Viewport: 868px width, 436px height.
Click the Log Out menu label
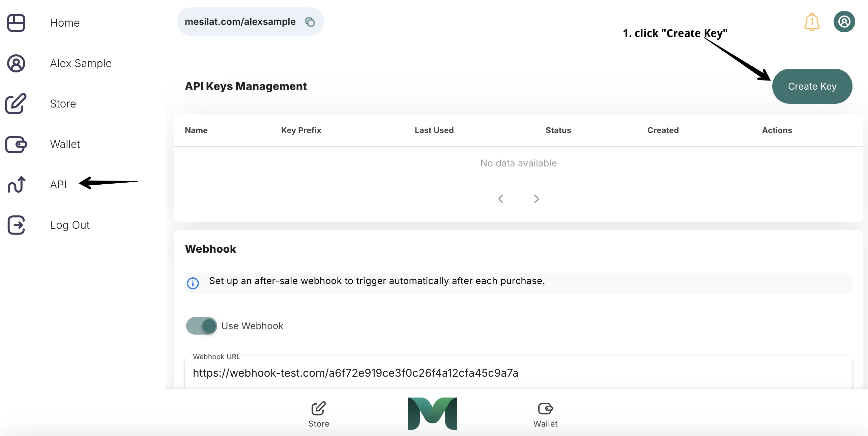(70, 225)
